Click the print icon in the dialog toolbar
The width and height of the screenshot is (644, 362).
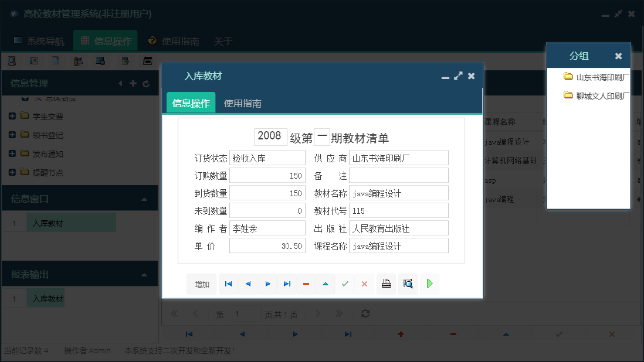(x=387, y=284)
